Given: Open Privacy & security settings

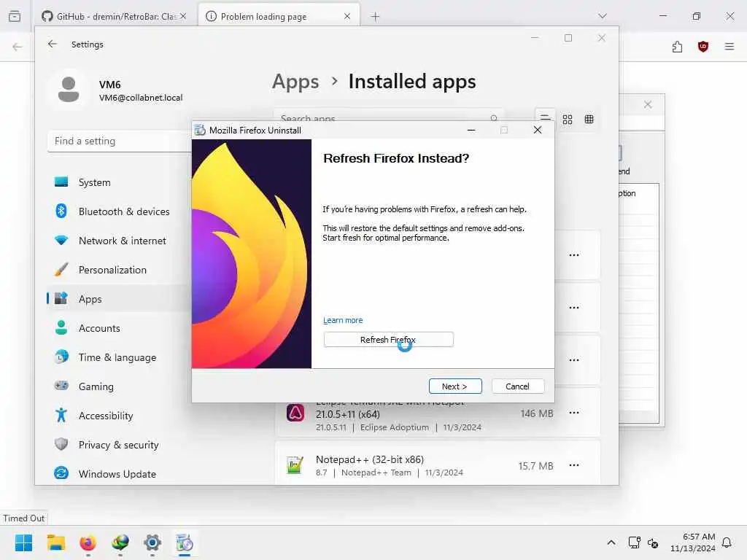Looking at the screenshot, I should (x=119, y=445).
